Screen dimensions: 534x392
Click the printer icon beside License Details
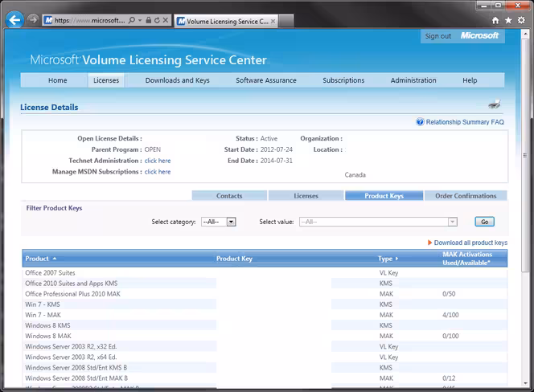click(x=494, y=104)
